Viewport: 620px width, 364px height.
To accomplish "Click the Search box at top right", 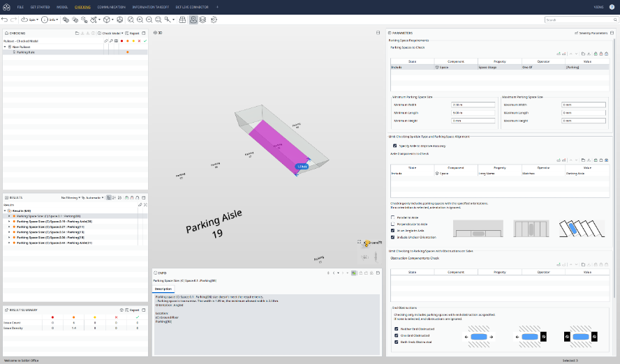I will [x=580, y=20].
